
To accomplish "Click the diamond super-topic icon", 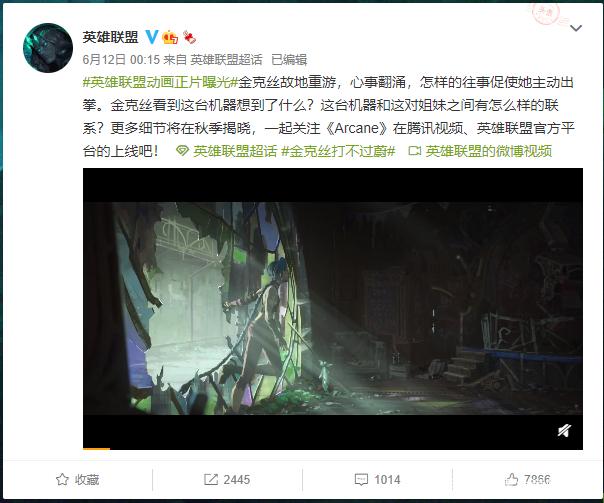I will pos(183,151).
